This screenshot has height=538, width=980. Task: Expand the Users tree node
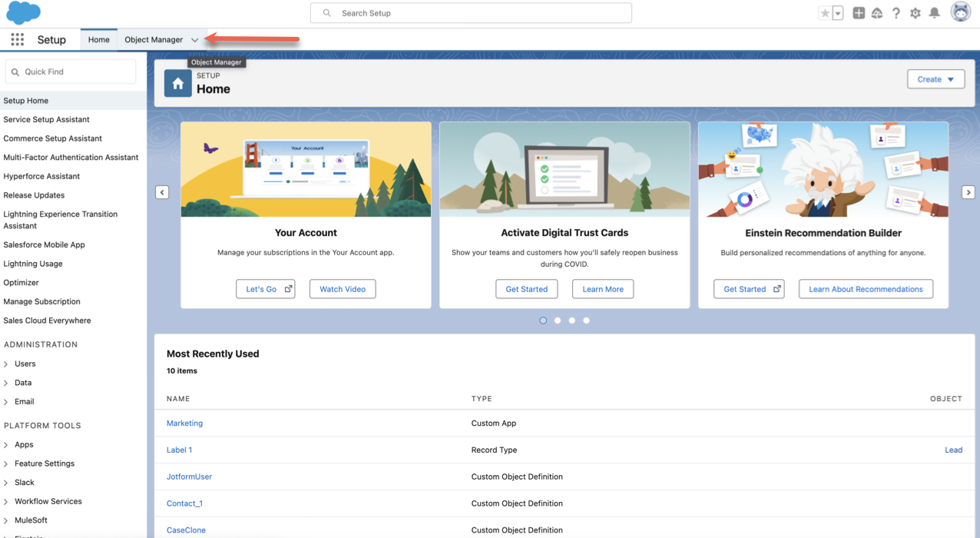click(7, 364)
